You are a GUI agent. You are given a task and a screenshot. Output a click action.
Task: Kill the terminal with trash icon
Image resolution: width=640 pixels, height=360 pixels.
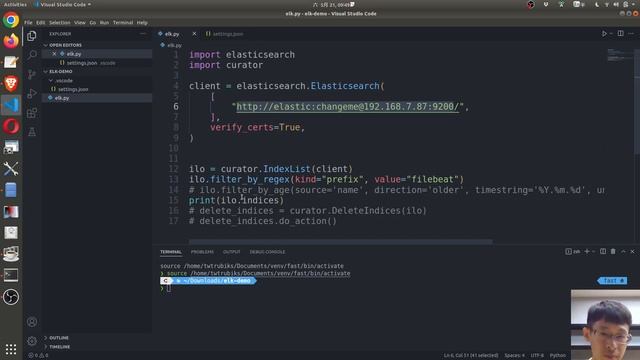pos(613,251)
